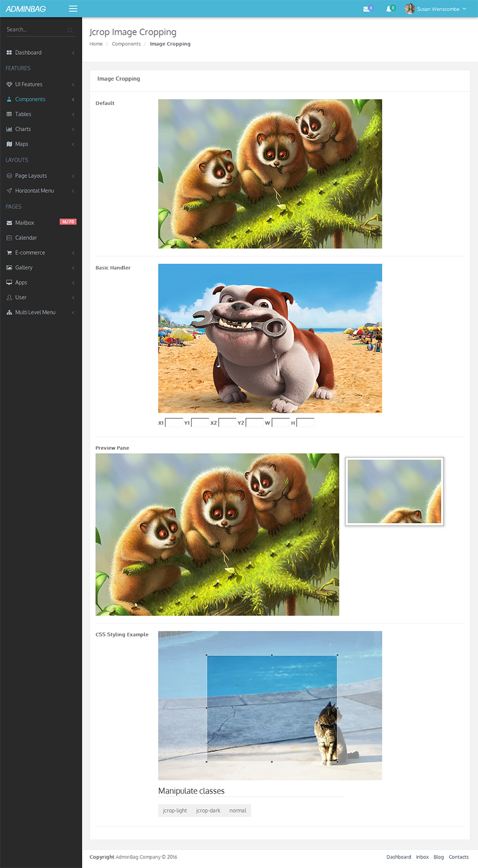Click the Mailbox envelope icon

click(9, 223)
